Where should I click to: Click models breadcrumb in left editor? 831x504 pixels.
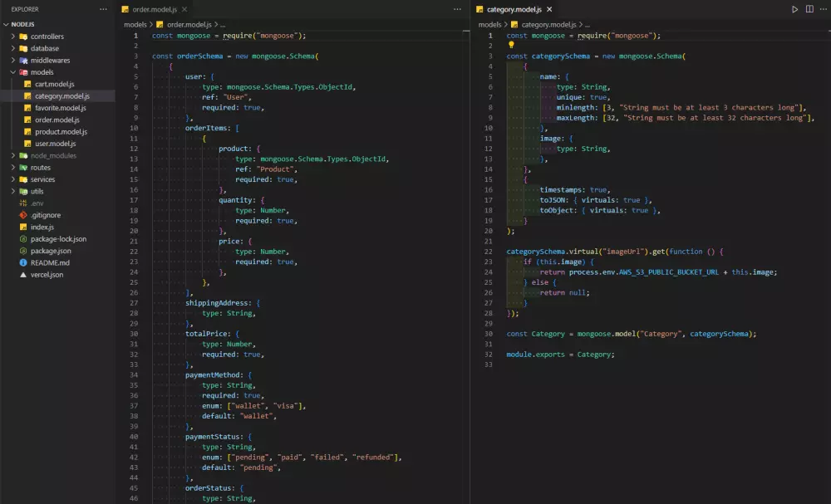pyautogui.click(x=135, y=24)
